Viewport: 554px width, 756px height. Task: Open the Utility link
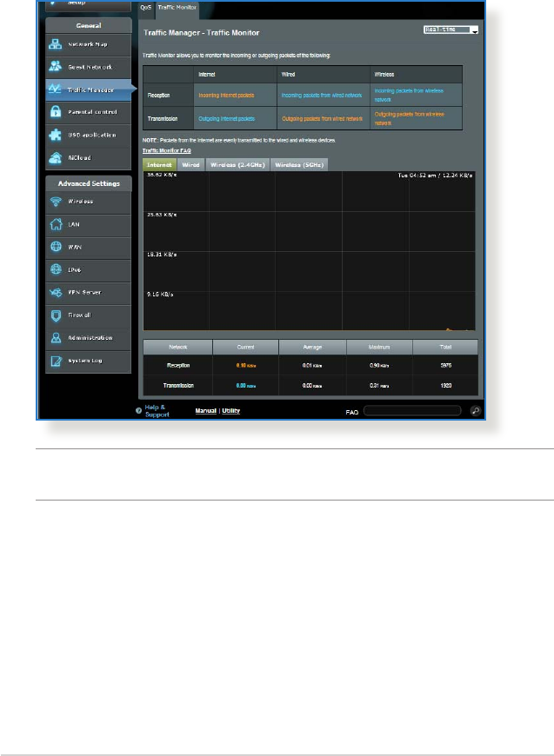point(231,411)
